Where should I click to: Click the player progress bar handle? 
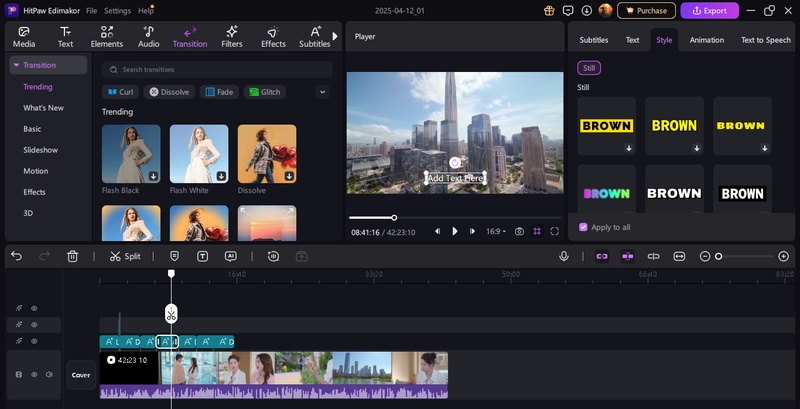pyautogui.click(x=394, y=218)
